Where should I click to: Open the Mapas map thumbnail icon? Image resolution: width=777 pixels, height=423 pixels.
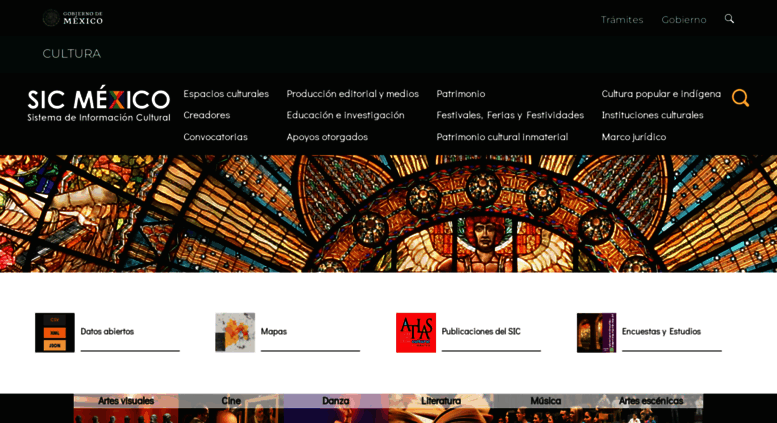pyautogui.click(x=235, y=332)
